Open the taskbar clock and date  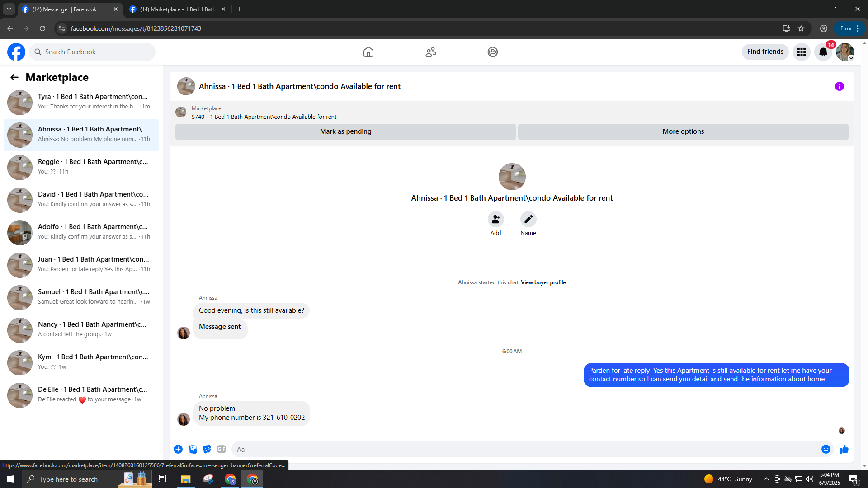[830, 479]
